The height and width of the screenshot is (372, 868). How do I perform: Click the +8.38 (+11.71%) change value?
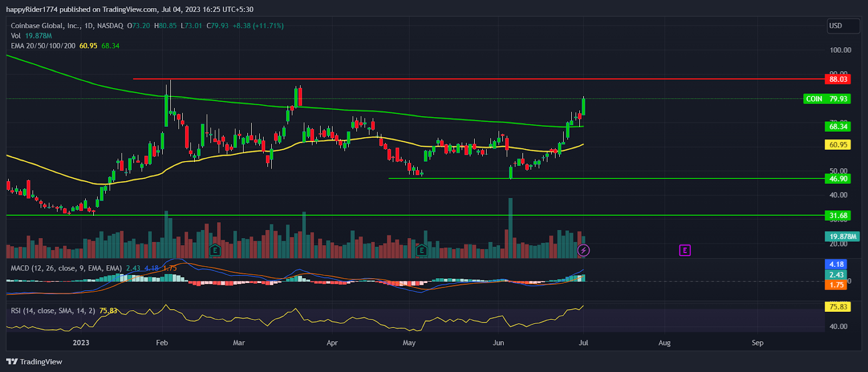click(258, 25)
